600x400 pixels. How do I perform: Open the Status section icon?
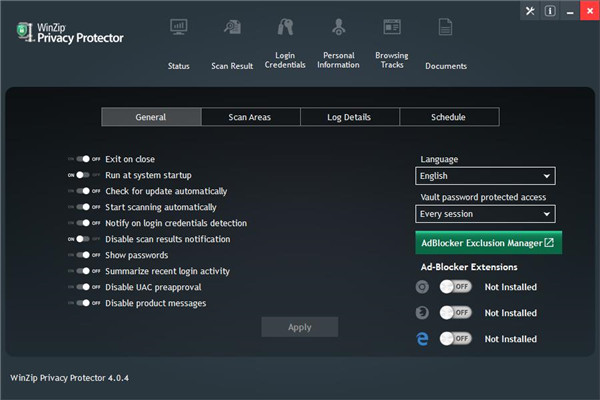(x=179, y=27)
